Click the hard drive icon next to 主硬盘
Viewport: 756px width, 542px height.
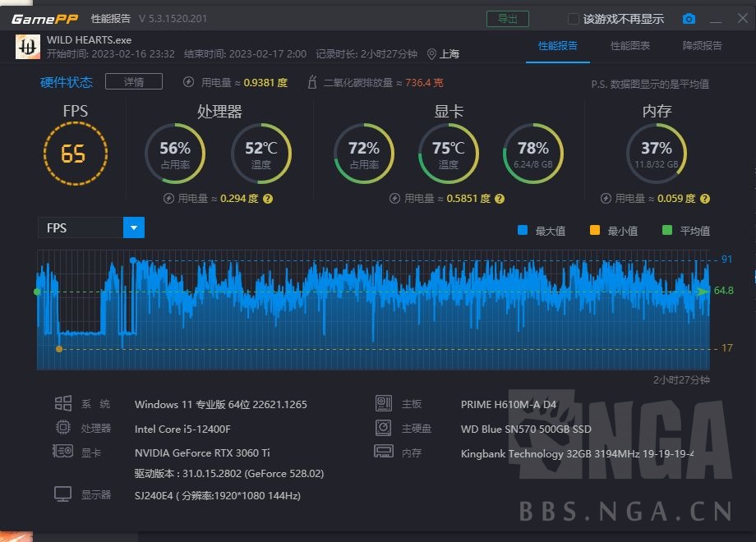coord(382,428)
